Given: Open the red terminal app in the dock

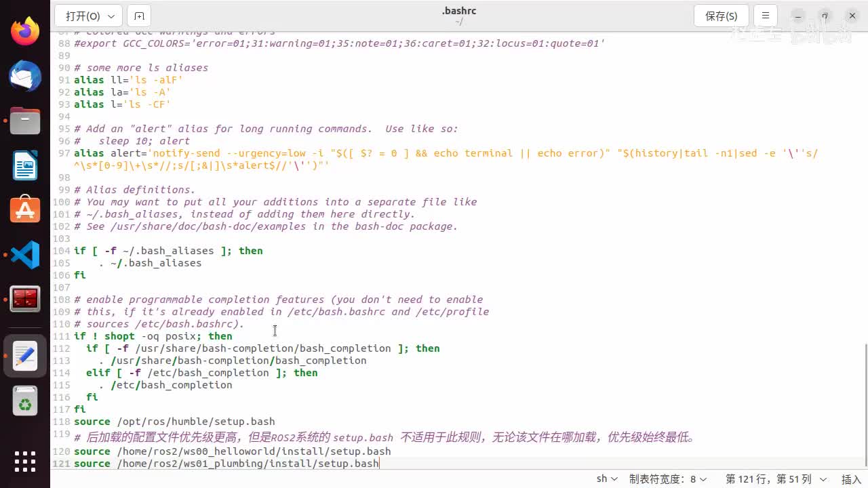Looking at the screenshot, I should pyautogui.click(x=25, y=299).
